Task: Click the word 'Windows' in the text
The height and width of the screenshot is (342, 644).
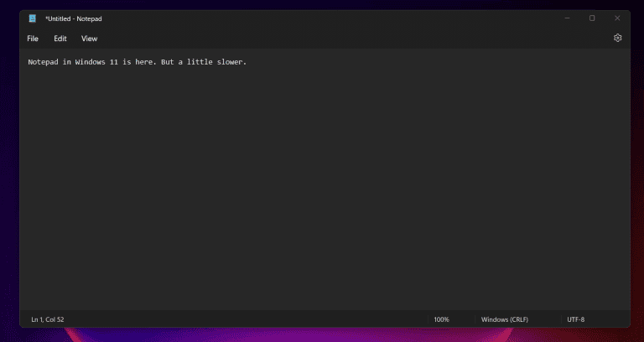Action: [90, 62]
